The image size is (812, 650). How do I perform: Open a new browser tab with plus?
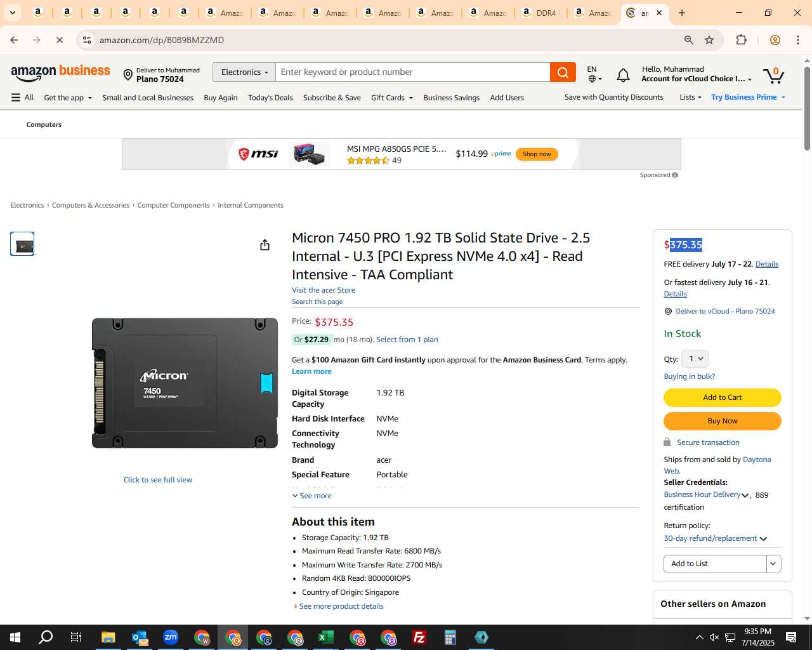(682, 13)
